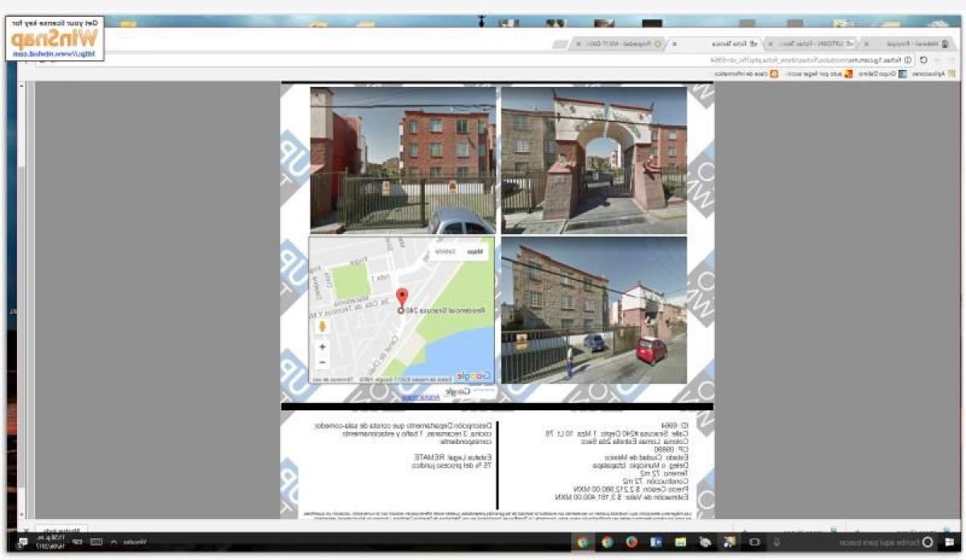The height and width of the screenshot is (560, 966).
Task: Open Task View in the taskbar
Action: tap(754, 542)
